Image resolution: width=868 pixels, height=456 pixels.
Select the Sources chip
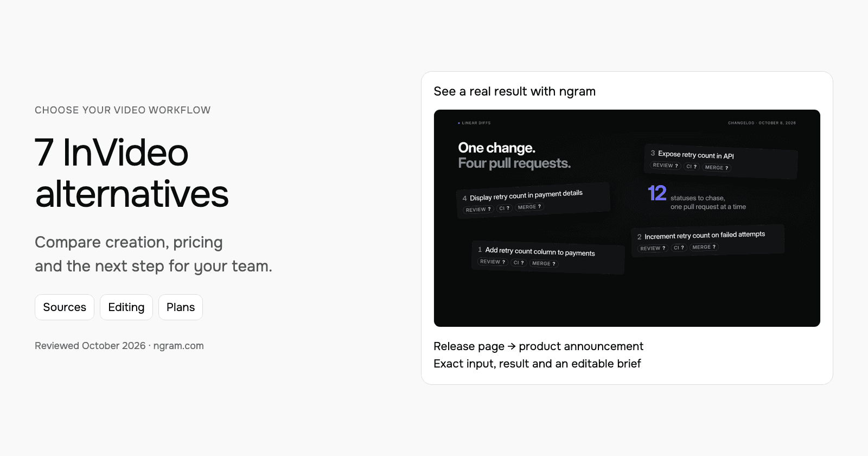coord(65,307)
